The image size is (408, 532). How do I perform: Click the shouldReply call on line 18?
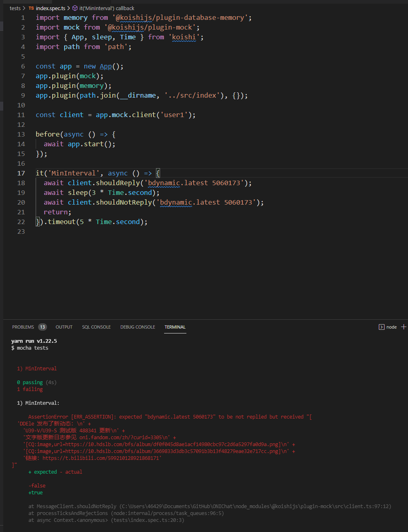point(117,183)
